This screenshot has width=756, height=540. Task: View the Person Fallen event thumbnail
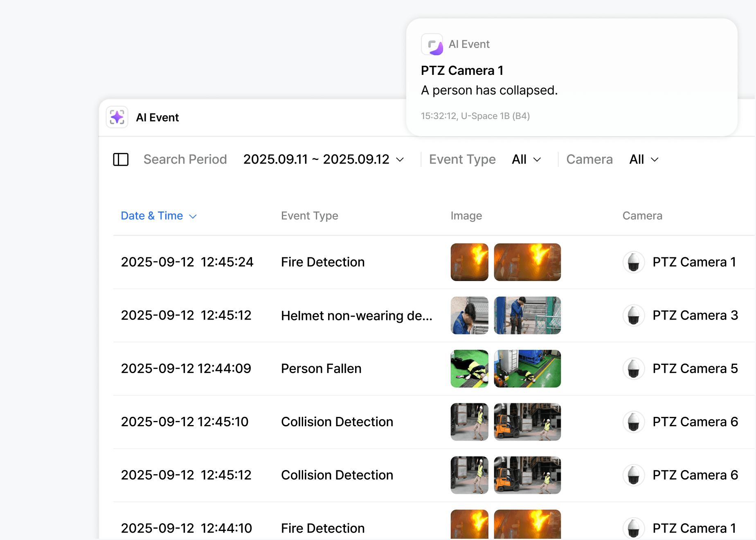pyautogui.click(x=469, y=369)
